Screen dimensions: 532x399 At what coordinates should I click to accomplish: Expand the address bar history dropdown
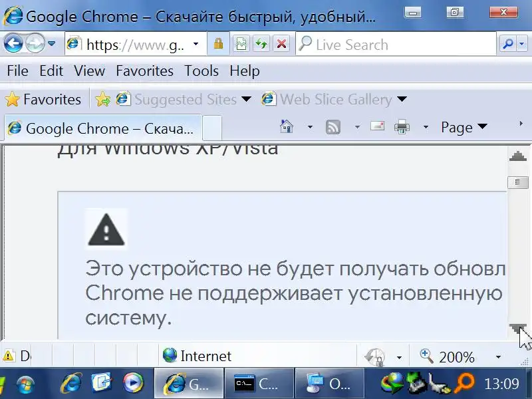(196, 44)
